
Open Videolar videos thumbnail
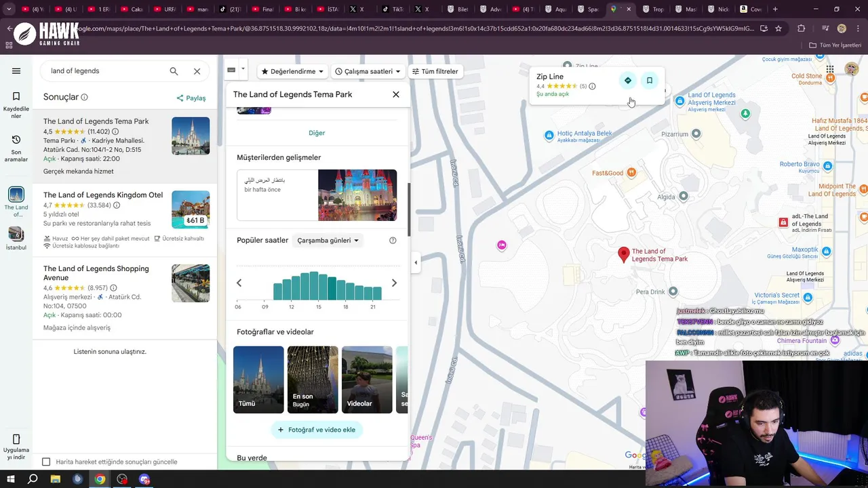[367, 380]
